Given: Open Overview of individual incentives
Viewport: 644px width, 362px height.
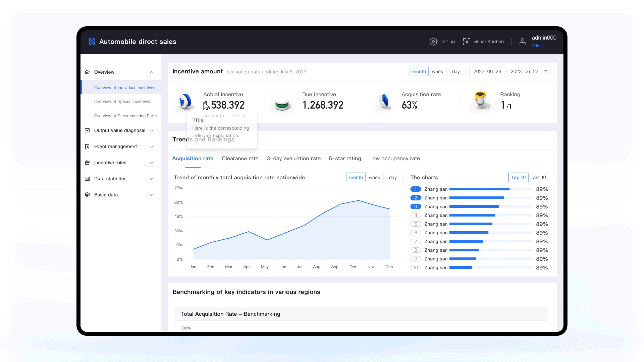Looking at the screenshot, I should tap(121, 88).
